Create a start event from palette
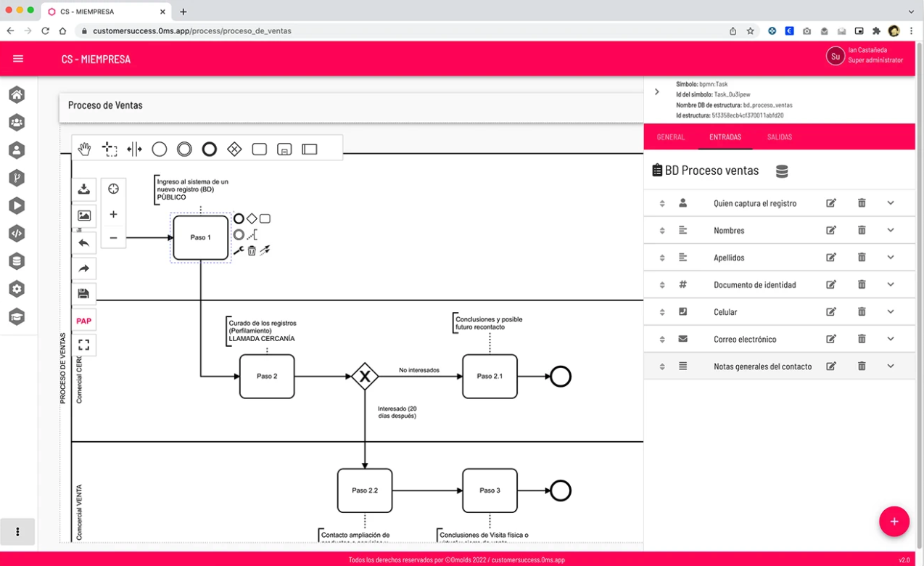 click(160, 149)
